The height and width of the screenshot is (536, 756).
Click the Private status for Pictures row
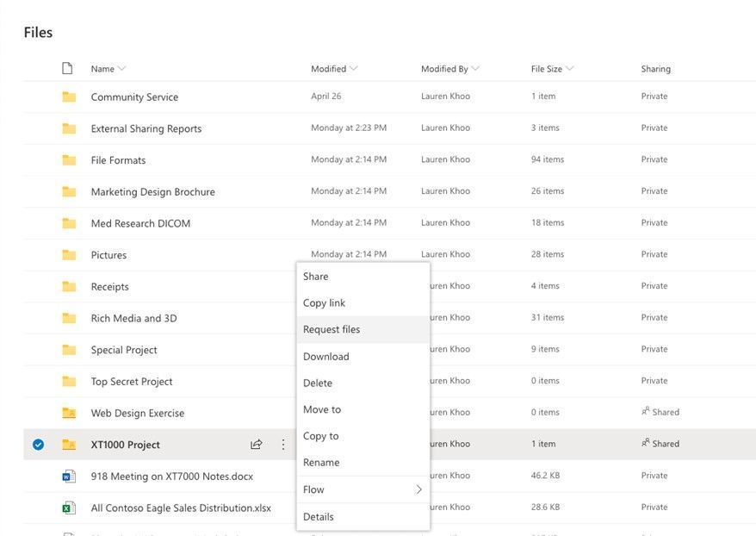click(654, 254)
